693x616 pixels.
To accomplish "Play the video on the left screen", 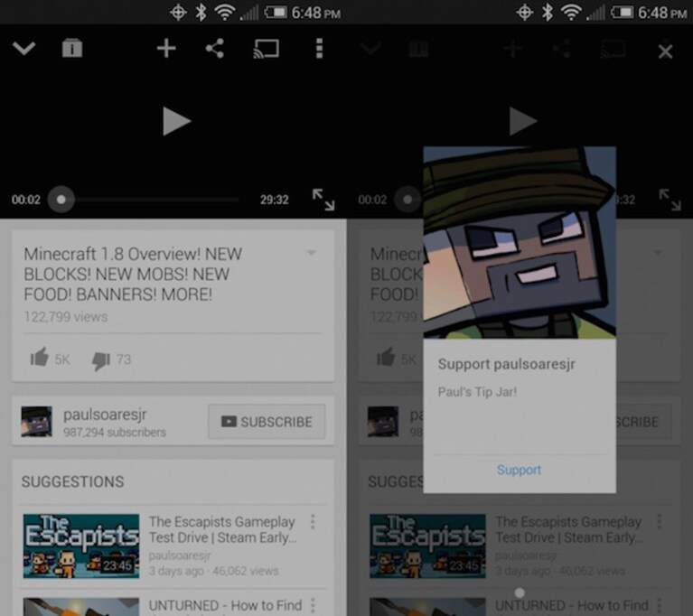I will tap(176, 121).
